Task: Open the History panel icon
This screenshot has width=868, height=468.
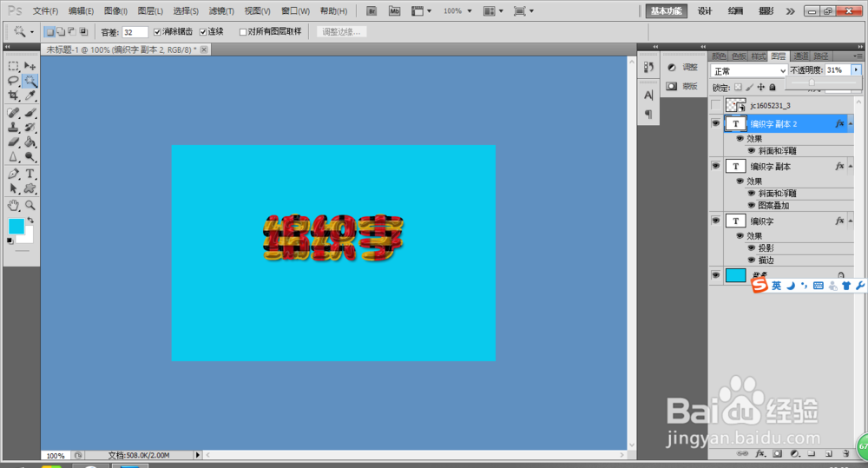Action: [648, 68]
